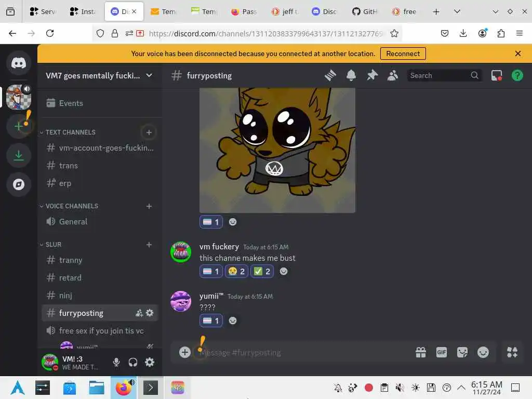Open a new browser tab
532x399 pixels.
click(436, 11)
